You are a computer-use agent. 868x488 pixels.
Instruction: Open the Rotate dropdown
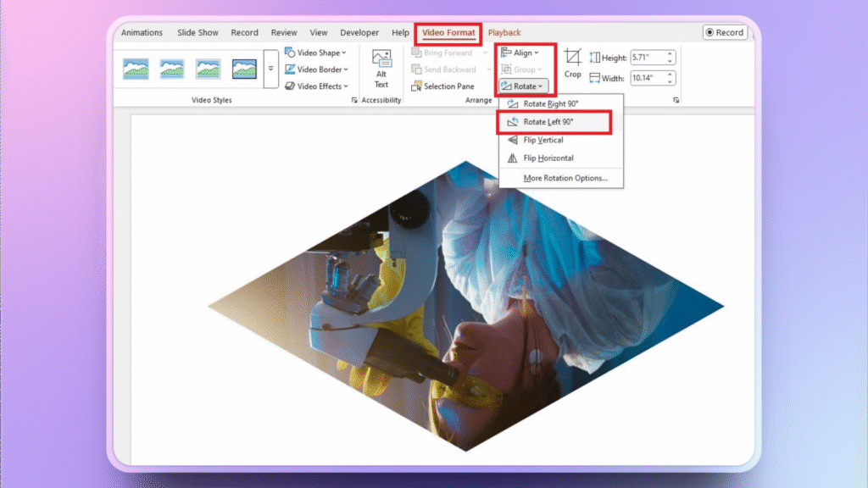pos(523,86)
